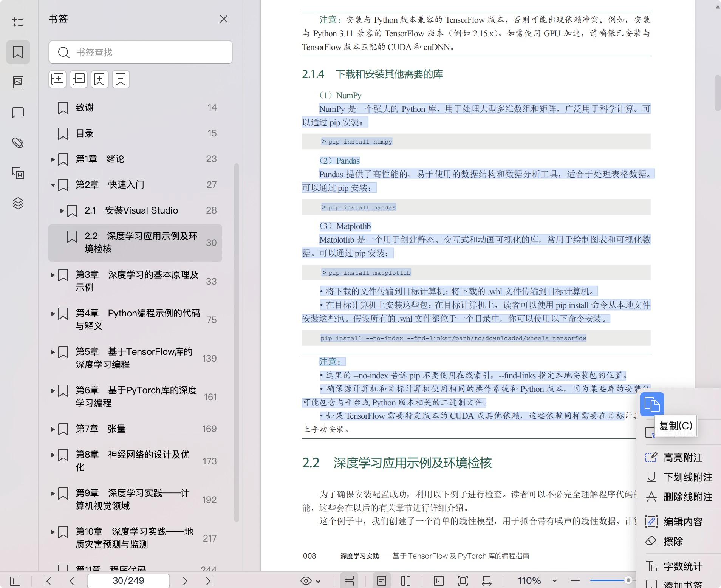Click the 2.1.4 下载和安装其他需要的库 heading
The width and height of the screenshot is (721, 588).
(x=372, y=74)
